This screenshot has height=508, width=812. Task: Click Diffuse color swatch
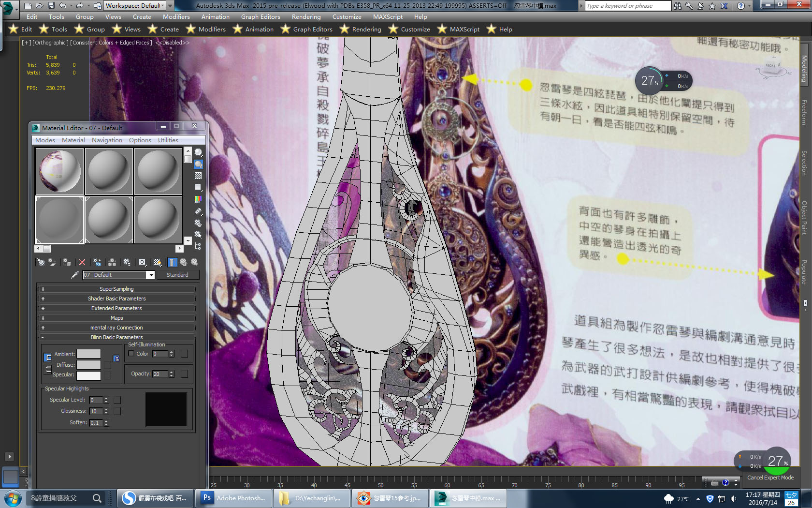click(x=89, y=365)
